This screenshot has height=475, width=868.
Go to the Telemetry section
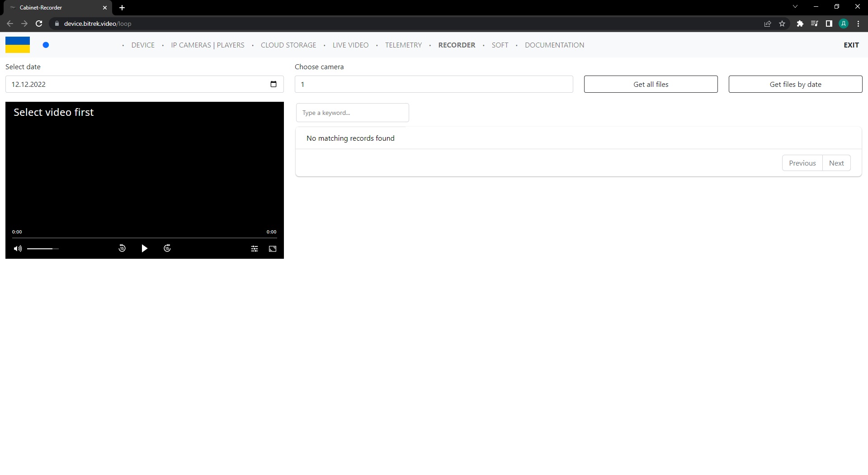pyautogui.click(x=403, y=45)
